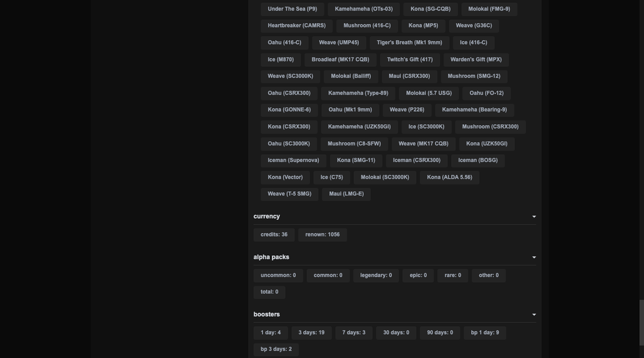Viewport: 644px width, 358px height.
Task: Click the Mushroom (SMG-12) tag
Action: 474,76
